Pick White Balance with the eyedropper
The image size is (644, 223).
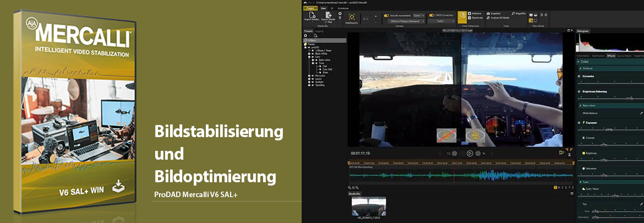tap(641, 113)
